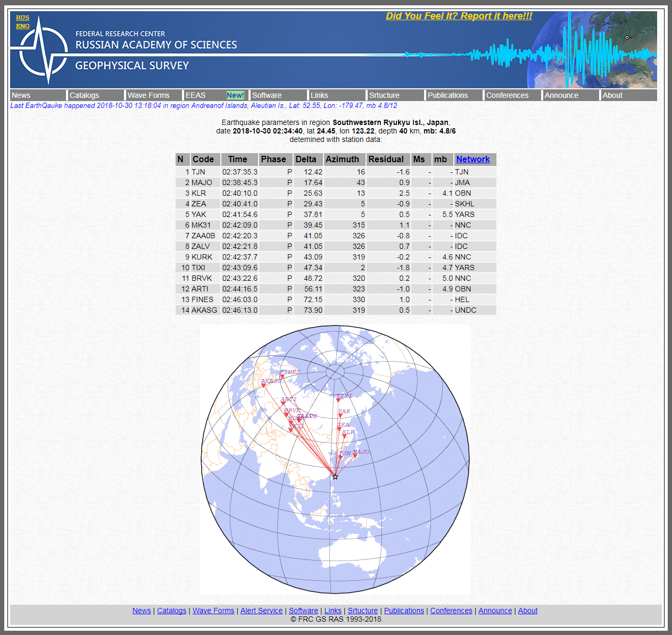This screenshot has height=635, width=672.
Task: Click the footer News link
Action: (x=142, y=611)
